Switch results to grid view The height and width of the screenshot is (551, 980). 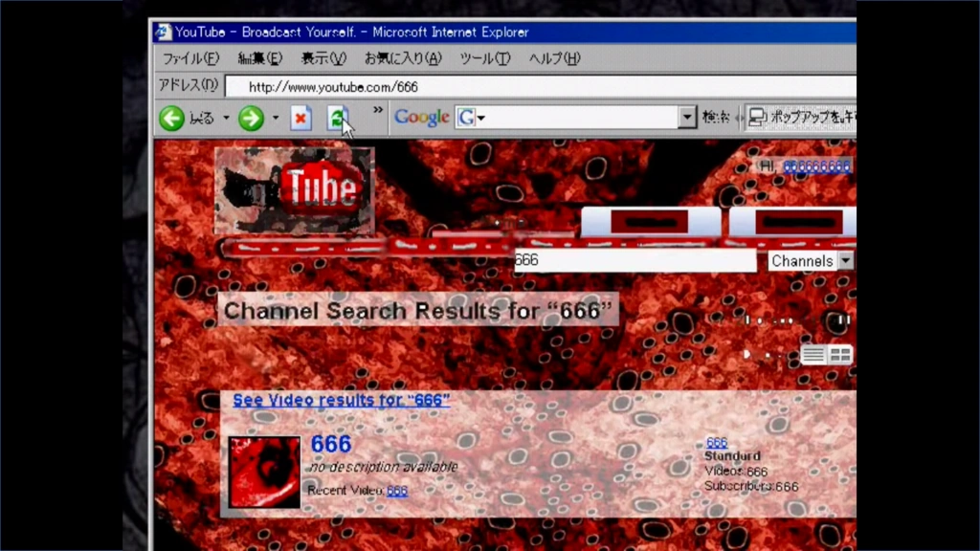tap(841, 354)
